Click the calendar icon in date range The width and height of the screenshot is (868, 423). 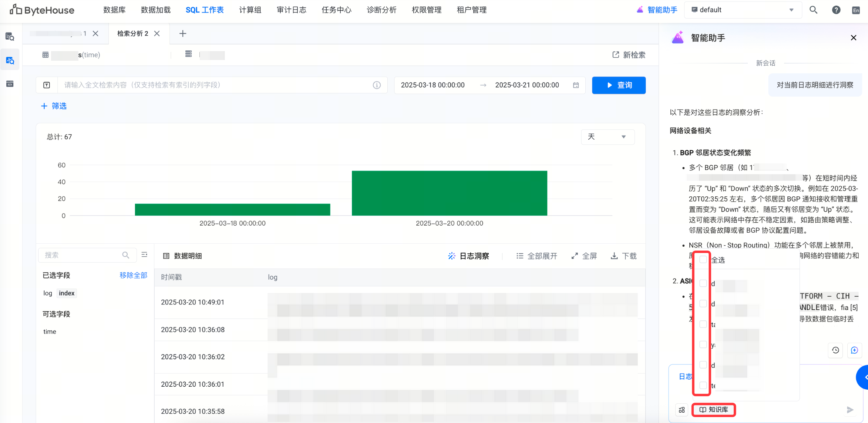(576, 85)
